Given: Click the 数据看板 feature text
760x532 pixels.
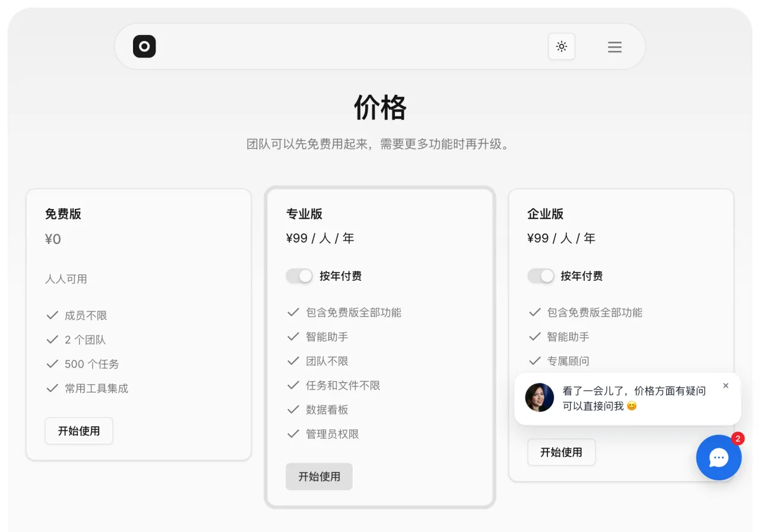Looking at the screenshot, I should 327,410.
